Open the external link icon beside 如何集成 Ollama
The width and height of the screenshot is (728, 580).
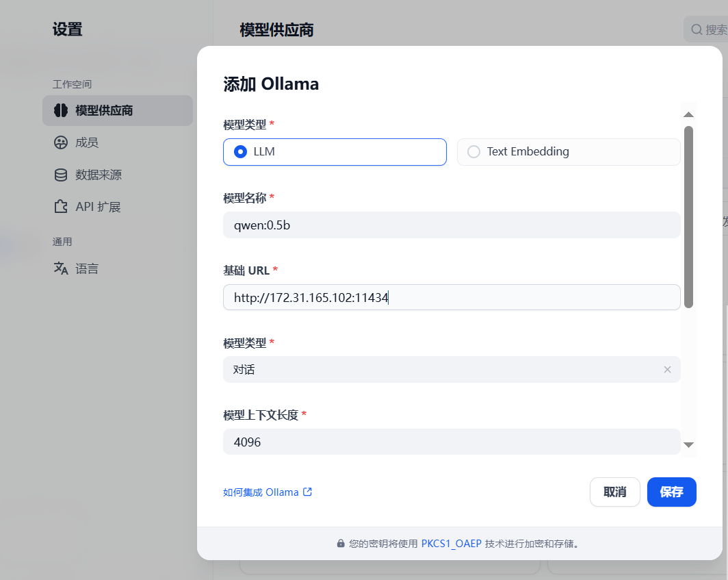(x=308, y=492)
